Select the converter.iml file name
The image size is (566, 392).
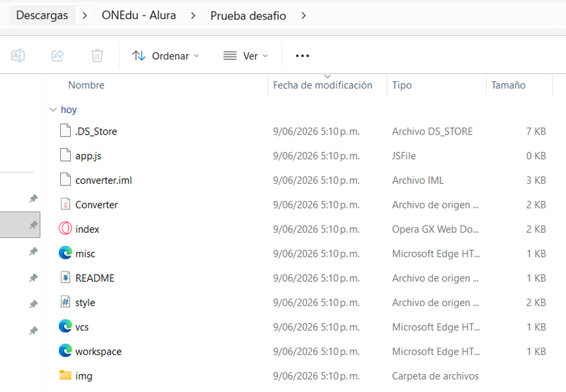[x=104, y=181]
